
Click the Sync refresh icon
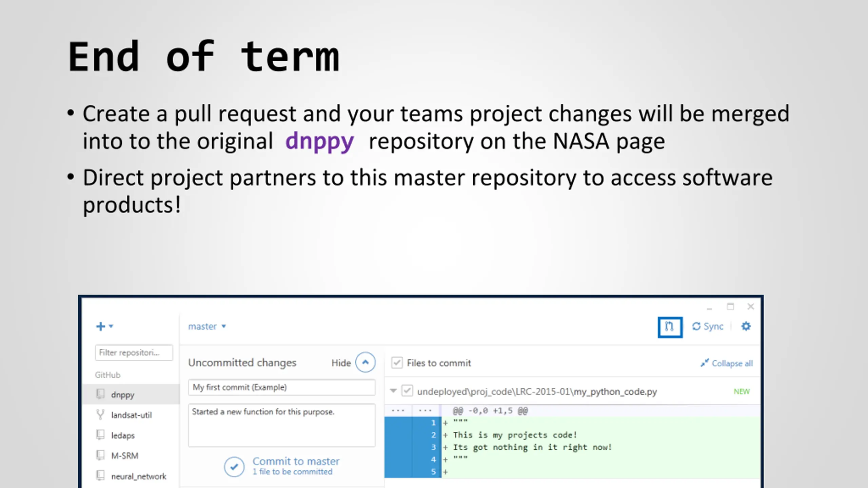pyautogui.click(x=696, y=326)
